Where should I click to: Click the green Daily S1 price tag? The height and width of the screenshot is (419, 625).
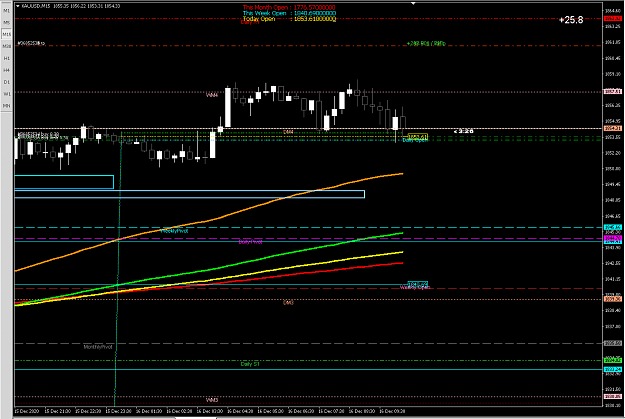click(x=613, y=360)
